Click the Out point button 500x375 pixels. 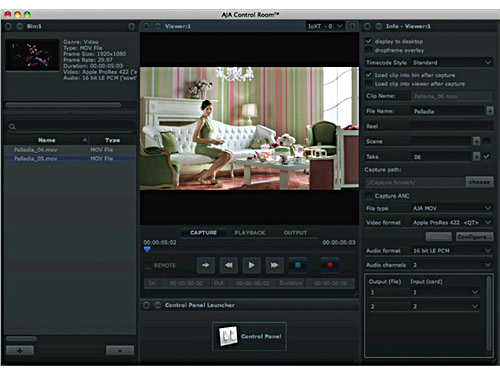click(x=218, y=283)
